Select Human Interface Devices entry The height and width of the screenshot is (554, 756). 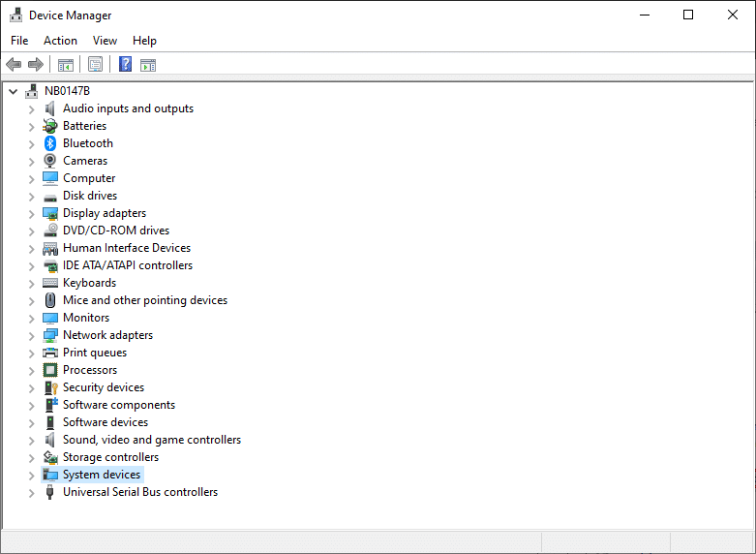(126, 248)
